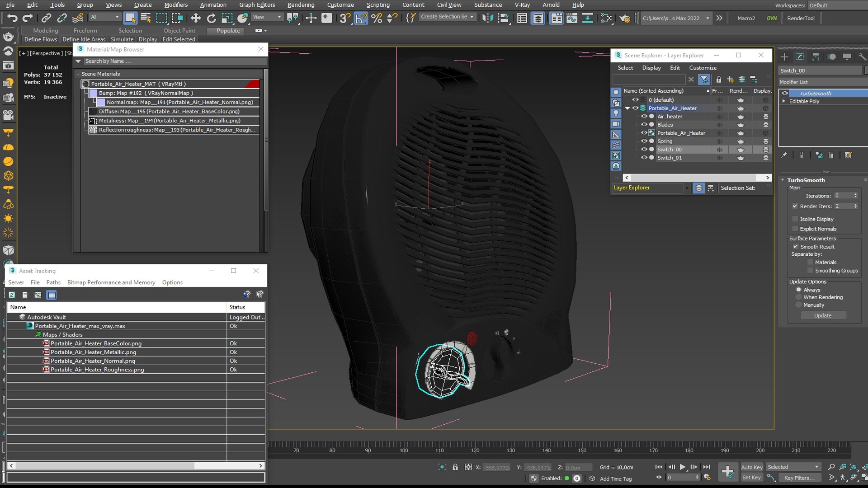The height and width of the screenshot is (488, 868).
Task: Open the View reference coordinate dropdown
Action: [x=279, y=17]
